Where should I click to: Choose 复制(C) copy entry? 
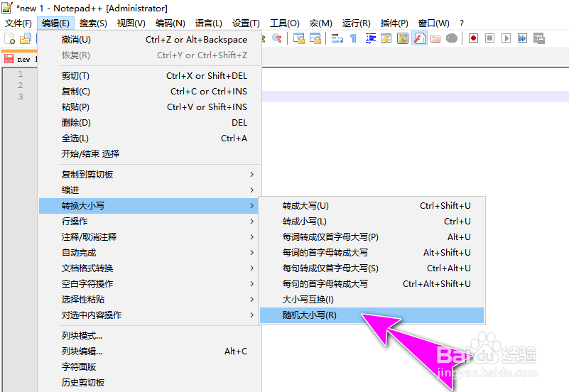click(149, 92)
